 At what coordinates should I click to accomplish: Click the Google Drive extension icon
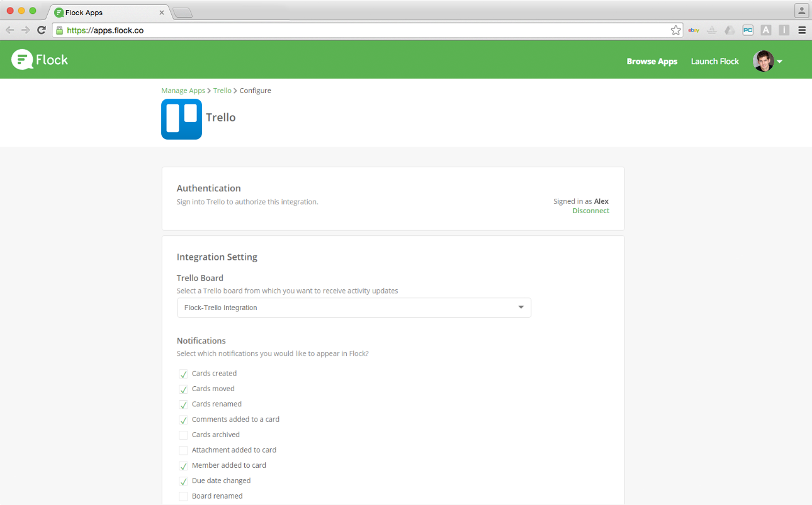coord(730,30)
